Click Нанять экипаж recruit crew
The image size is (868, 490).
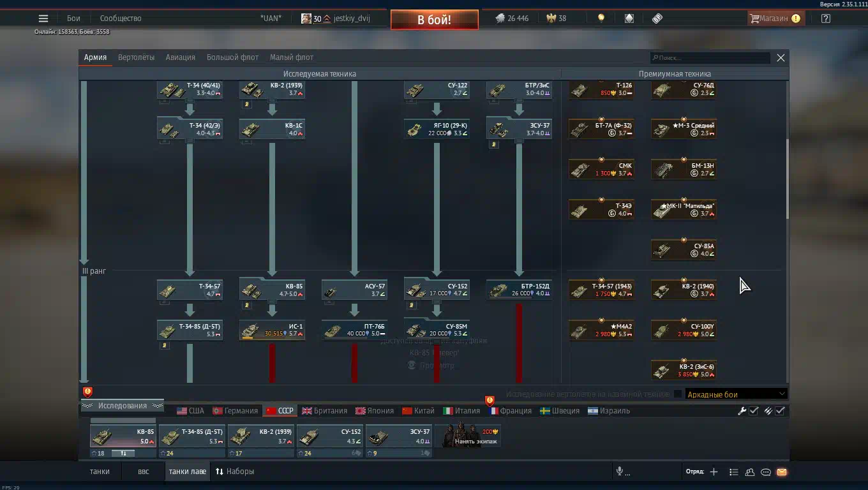[468, 436]
